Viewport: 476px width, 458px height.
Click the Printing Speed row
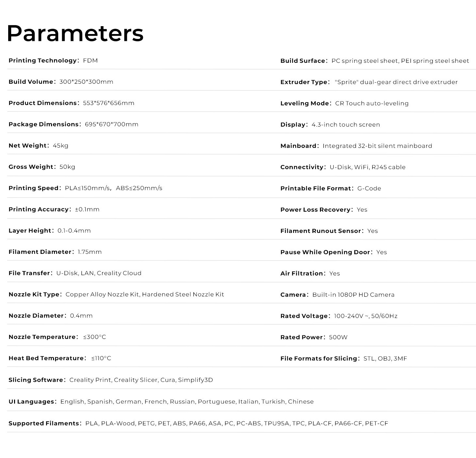pos(85,188)
